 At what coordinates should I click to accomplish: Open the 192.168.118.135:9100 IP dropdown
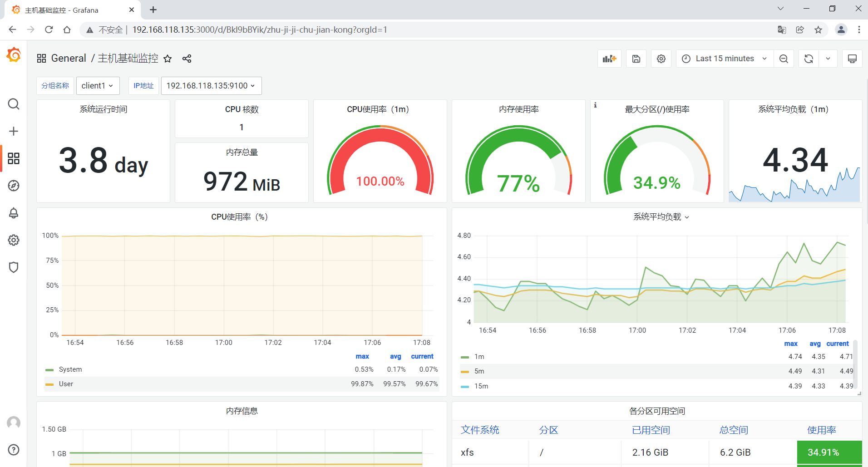211,86
